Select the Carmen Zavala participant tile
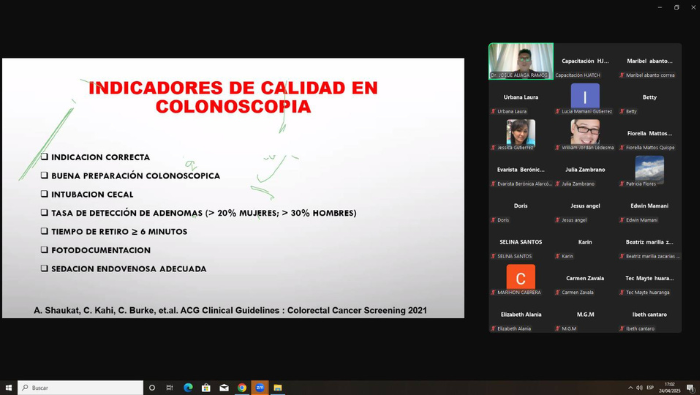 point(585,279)
